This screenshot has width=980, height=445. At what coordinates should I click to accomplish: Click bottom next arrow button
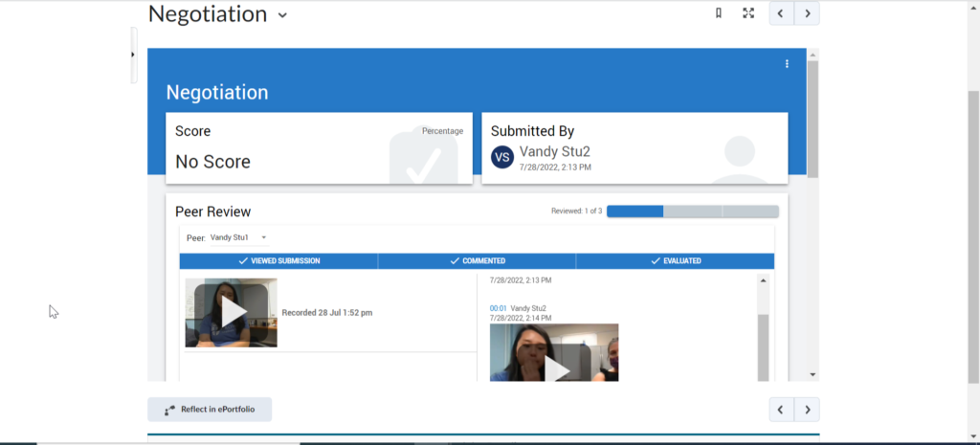(x=808, y=410)
